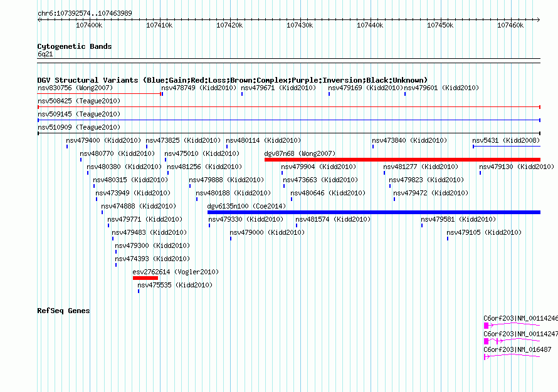The height and width of the screenshot is (392, 558).
Task: Select nsv479130 (Kidd2010) variant
Action: pos(517,167)
